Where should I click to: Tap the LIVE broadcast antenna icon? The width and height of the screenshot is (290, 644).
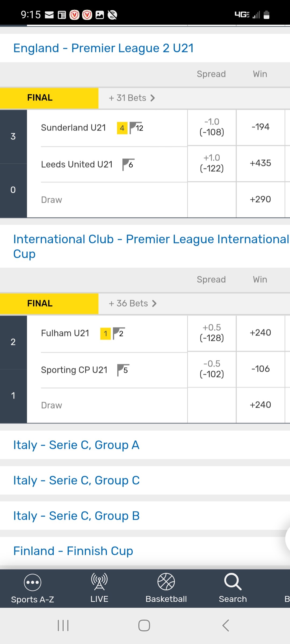point(99,582)
